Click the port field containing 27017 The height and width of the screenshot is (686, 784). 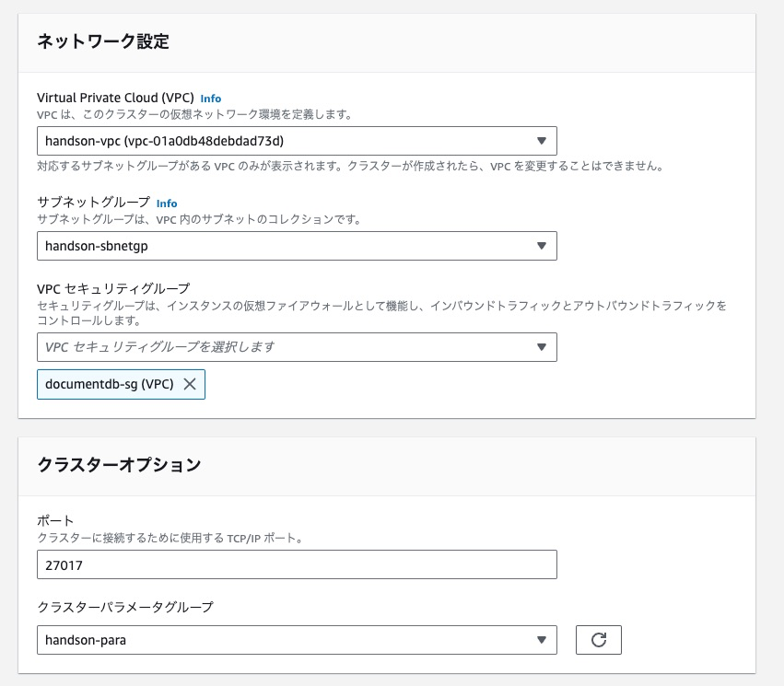tap(297, 564)
